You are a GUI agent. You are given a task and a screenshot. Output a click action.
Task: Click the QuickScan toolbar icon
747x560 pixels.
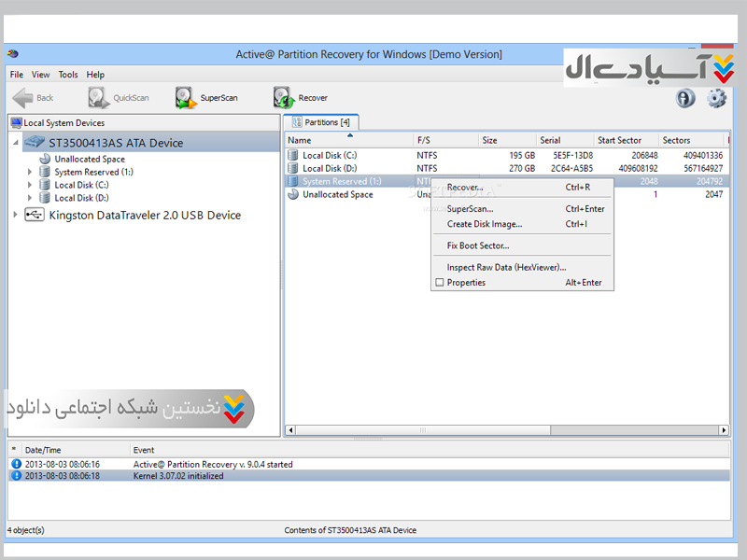tap(100, 97)
